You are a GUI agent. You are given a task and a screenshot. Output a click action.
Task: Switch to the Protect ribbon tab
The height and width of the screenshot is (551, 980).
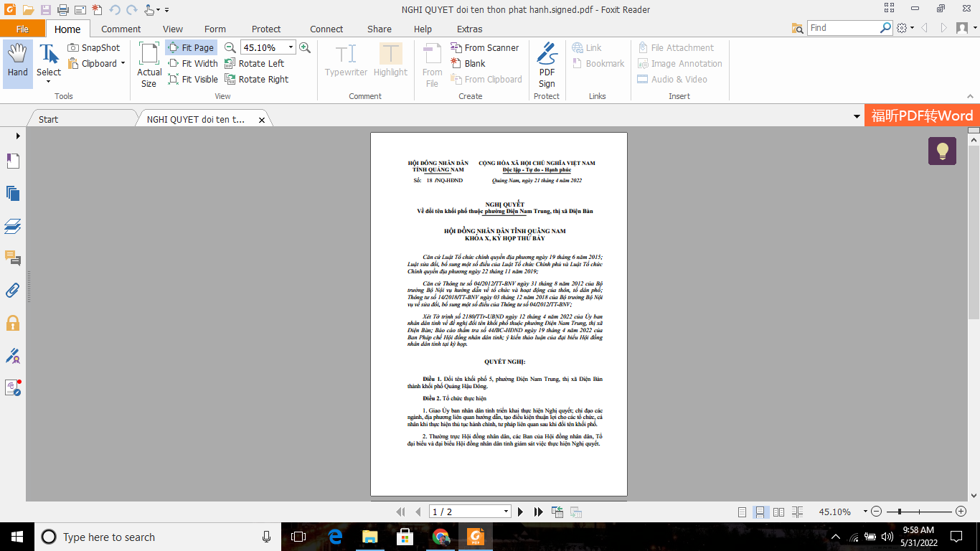pyautogui.click(x=266, y=29)
